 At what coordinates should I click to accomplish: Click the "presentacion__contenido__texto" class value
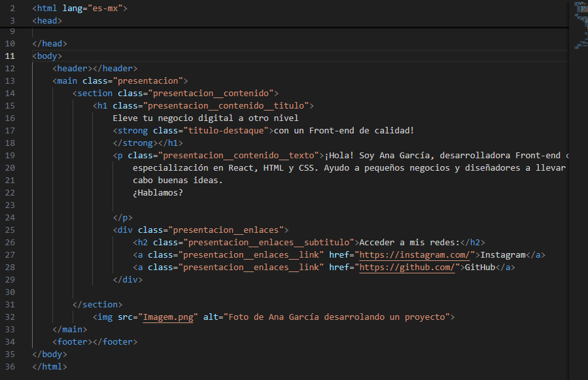point(239,155)
